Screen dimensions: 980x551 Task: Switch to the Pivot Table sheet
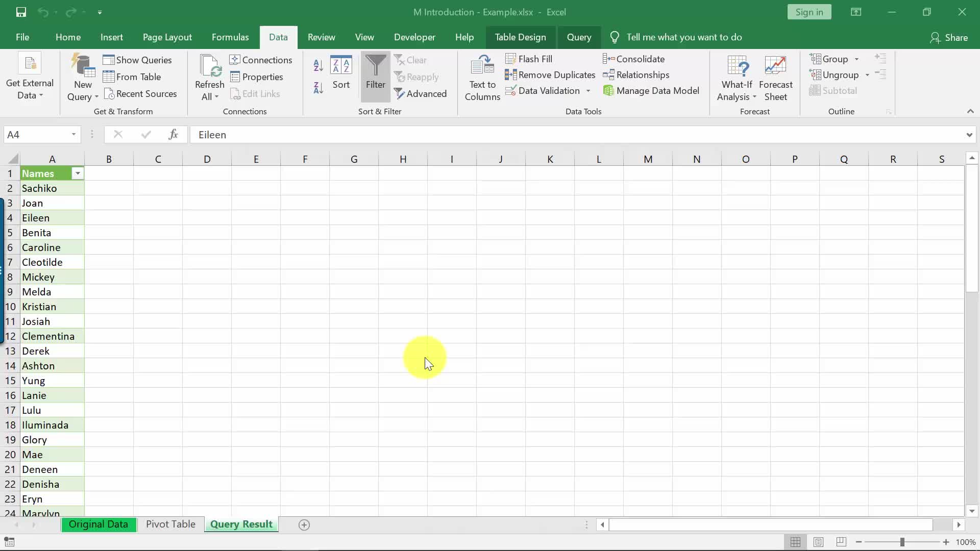click(x=170, y=524)
